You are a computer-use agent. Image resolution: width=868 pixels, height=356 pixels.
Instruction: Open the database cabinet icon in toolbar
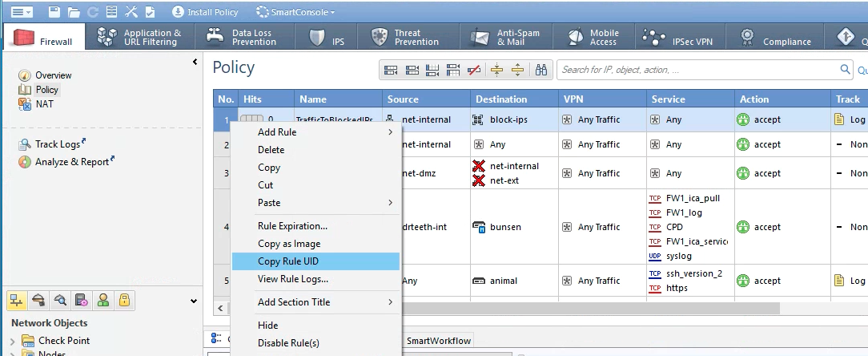click(112, 12)
